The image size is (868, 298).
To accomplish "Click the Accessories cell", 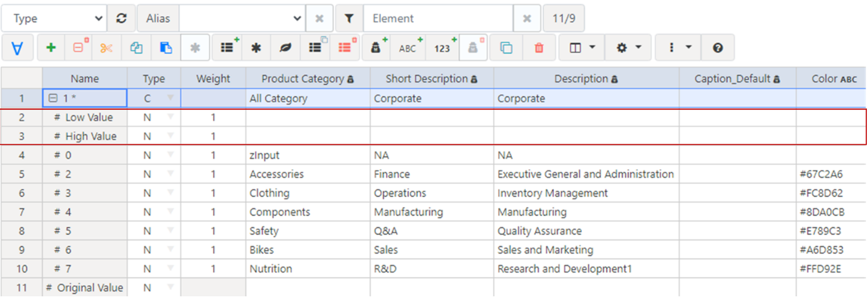I will click(x=308, y=174).
